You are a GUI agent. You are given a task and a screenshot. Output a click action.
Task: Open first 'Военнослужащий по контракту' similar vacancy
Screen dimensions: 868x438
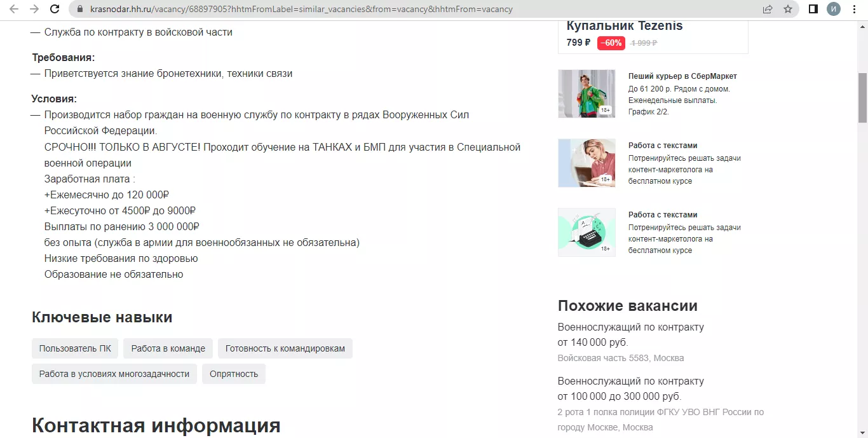pyautogui.click(x=630, y=327)
